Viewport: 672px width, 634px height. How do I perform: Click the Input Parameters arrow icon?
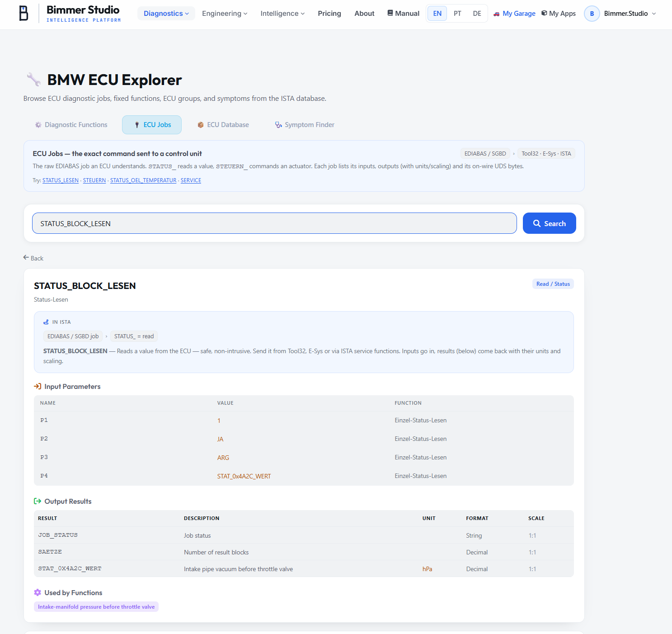(38, 386)
